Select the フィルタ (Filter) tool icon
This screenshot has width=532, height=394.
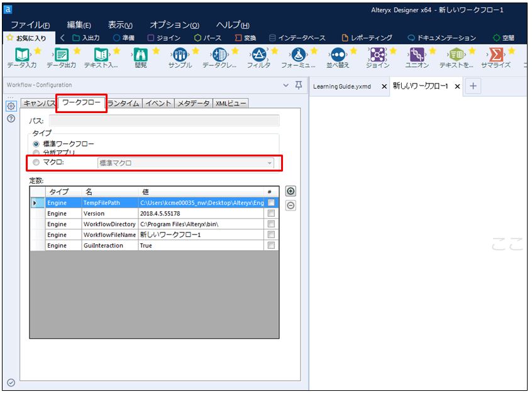coord(258,55)
